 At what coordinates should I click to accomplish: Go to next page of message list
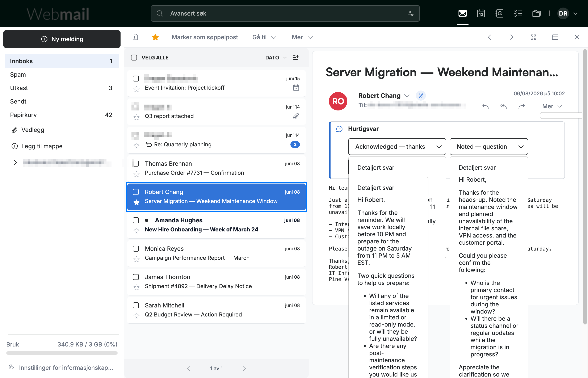[244, 368]
